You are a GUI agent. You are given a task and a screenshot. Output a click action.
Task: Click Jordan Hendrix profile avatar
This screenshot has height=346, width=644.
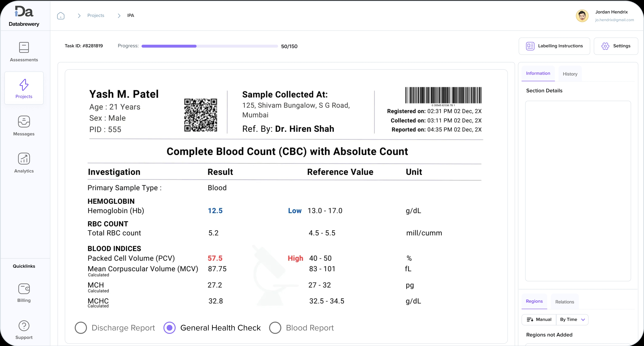tap(582, 16)
